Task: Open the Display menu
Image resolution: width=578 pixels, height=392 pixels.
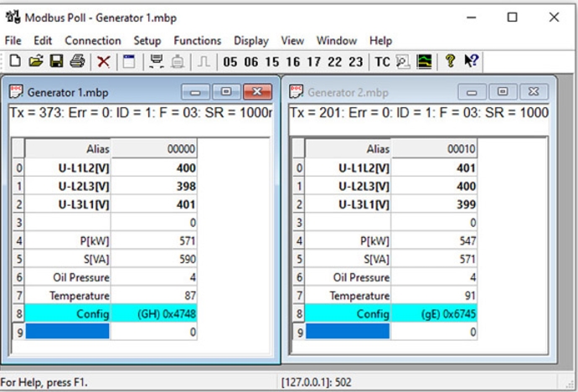Action: point(251,40)
